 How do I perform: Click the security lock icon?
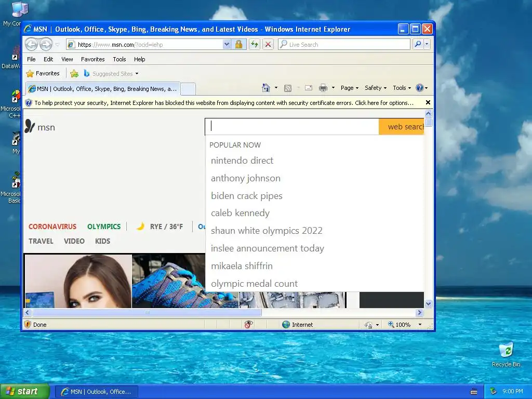[x=239, y=45]
